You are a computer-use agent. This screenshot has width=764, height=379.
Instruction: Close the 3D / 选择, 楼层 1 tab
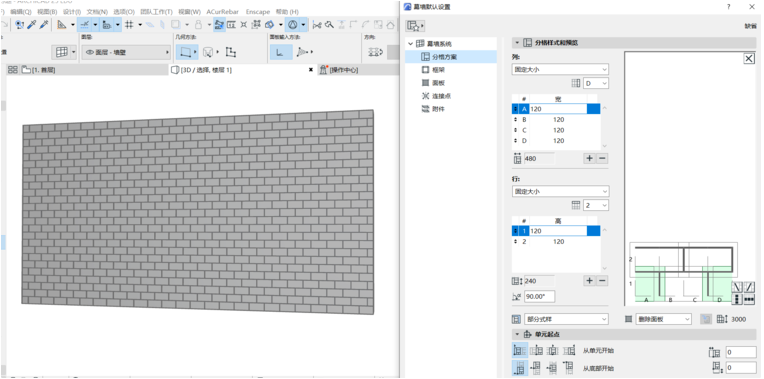pyautogui.click(x=310, y=70)
